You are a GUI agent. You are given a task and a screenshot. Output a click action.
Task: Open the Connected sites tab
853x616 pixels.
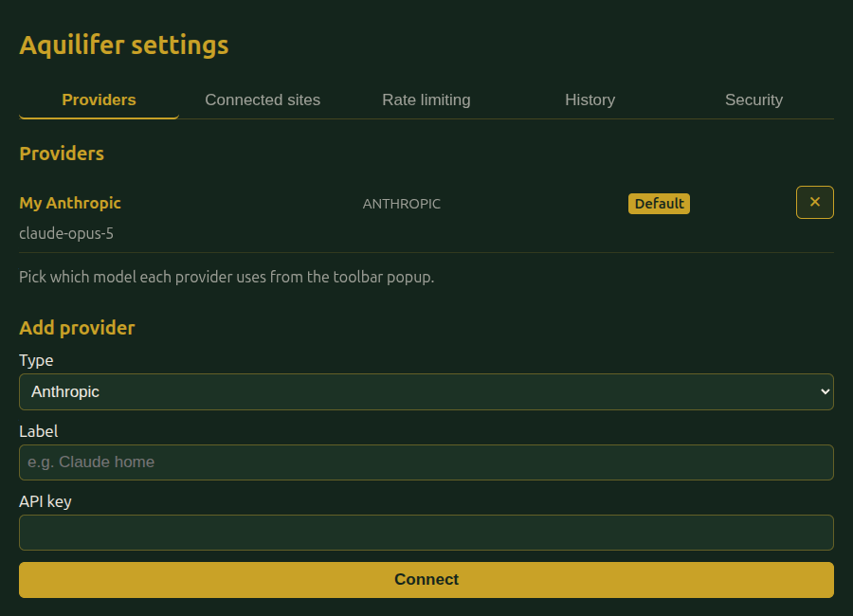tap(263, 100)
